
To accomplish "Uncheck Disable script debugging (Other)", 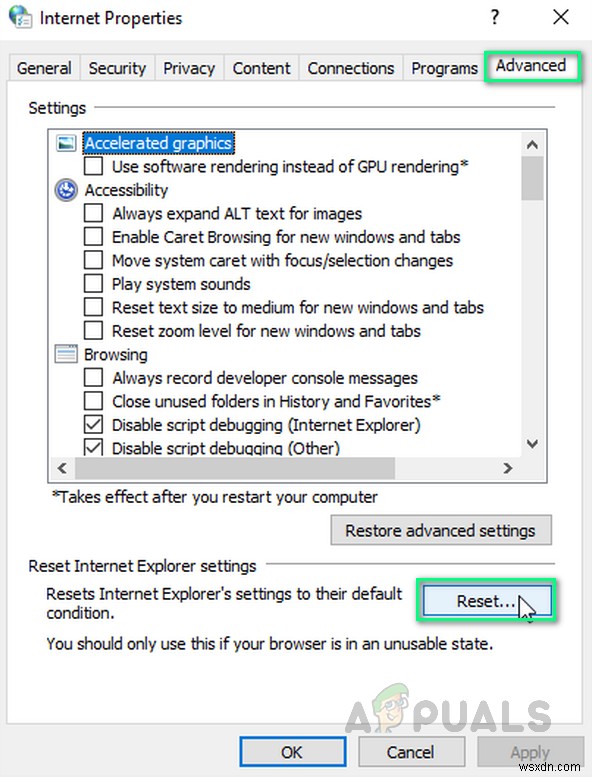I will click(93, 447).
